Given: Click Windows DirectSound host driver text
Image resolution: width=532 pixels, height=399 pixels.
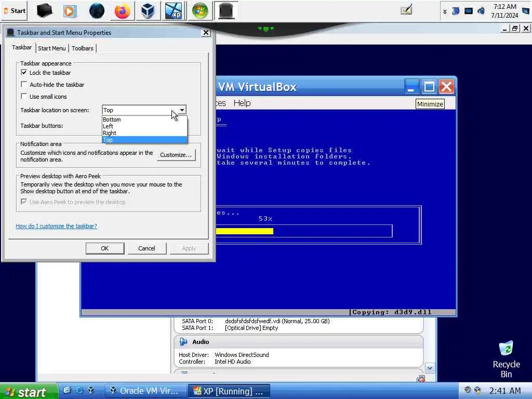Looking at the screenshot, I should 242,354.
